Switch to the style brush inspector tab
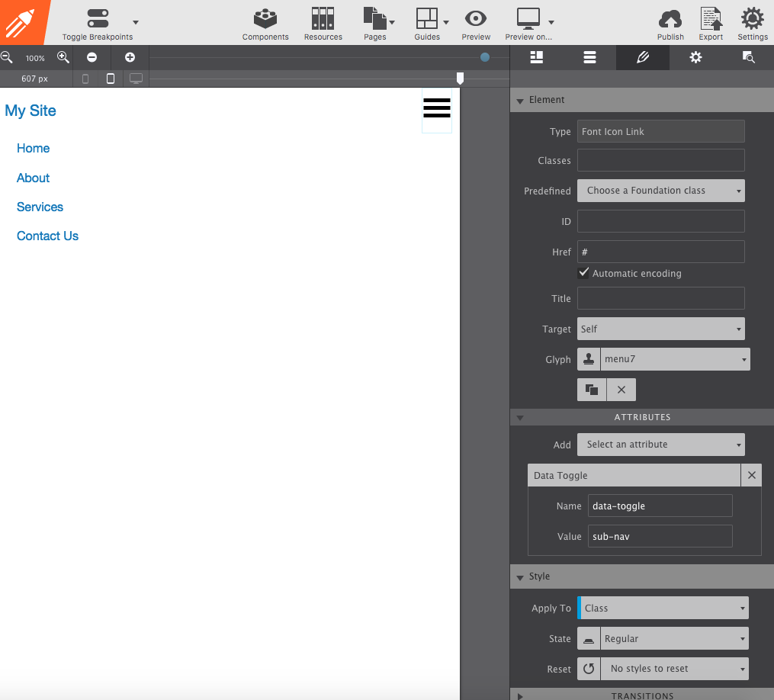 click(x=642, y=57)
